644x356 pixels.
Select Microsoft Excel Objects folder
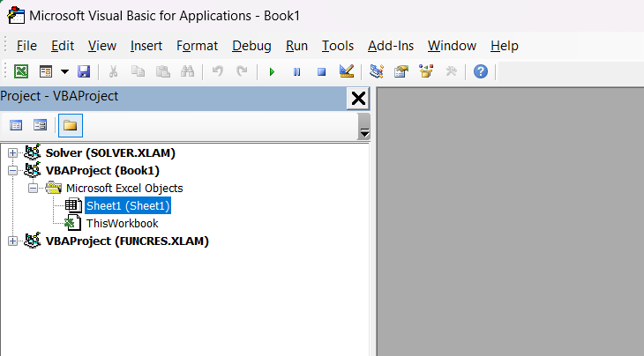pyautogui.click(x=124, y=189)
